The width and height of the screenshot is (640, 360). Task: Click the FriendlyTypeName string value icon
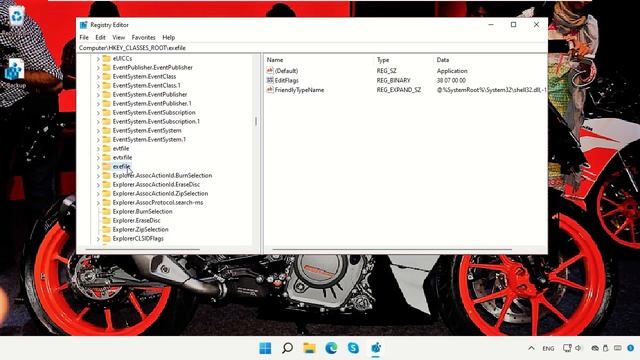click(x=270, y=90)
